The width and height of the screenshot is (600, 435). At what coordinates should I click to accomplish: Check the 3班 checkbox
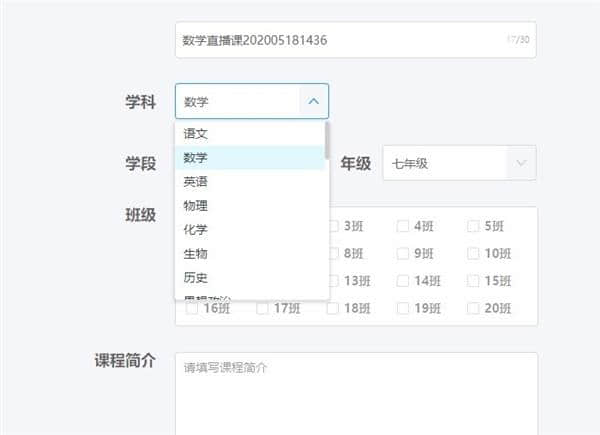click(x=334, y=226)
